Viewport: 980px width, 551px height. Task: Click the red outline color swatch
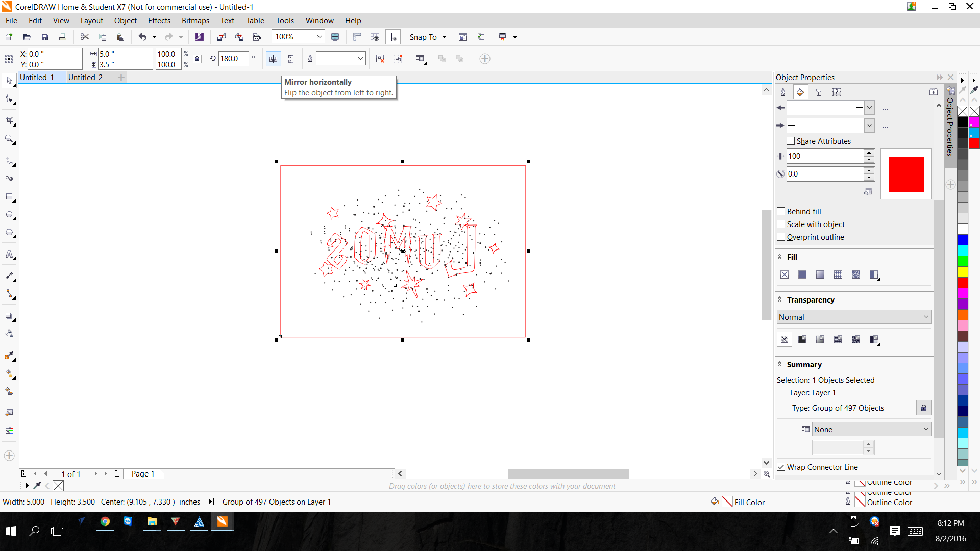(x=905, y=174)
